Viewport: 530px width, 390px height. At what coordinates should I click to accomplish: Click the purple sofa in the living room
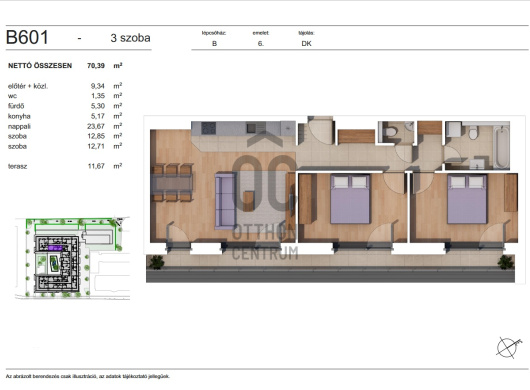225,201
